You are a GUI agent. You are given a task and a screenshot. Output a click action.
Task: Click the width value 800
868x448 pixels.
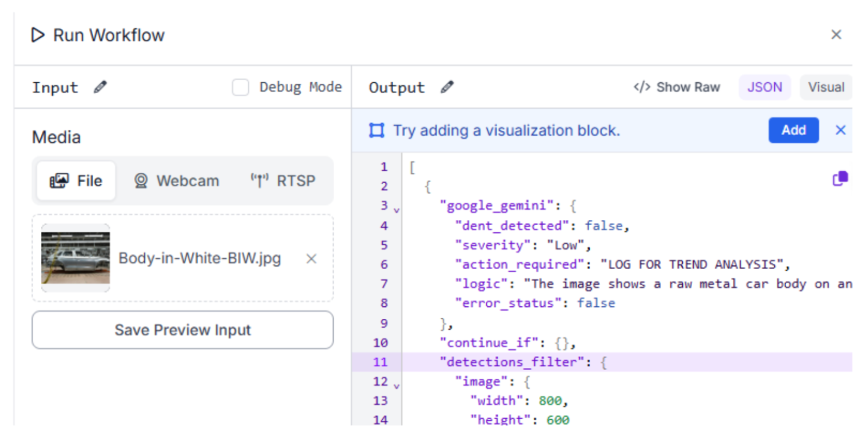550,401
